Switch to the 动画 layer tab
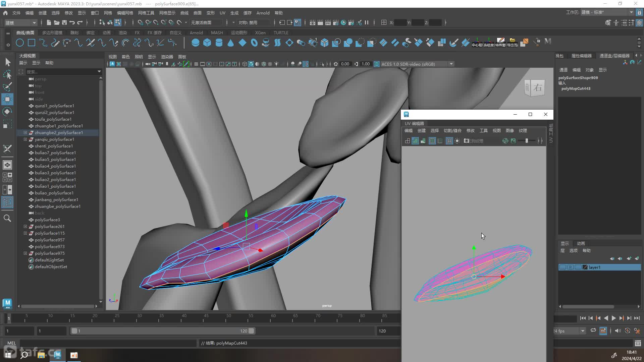644x362 pixels. (x=581, y=243)
